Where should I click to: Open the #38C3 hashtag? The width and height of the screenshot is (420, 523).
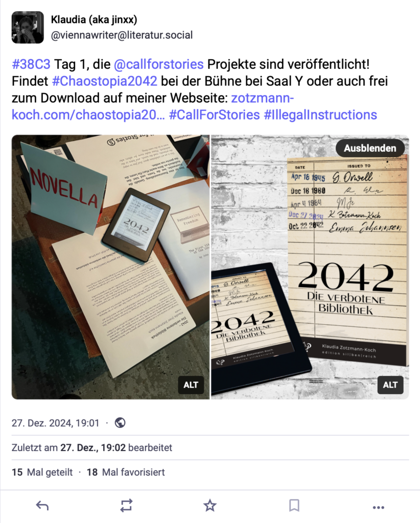[x=31, y=64]
